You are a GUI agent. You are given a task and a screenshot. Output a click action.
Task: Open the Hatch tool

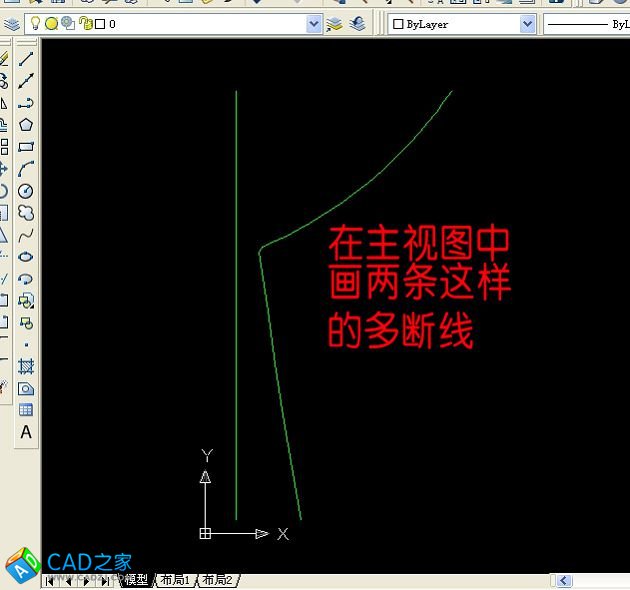click(26, 367)
